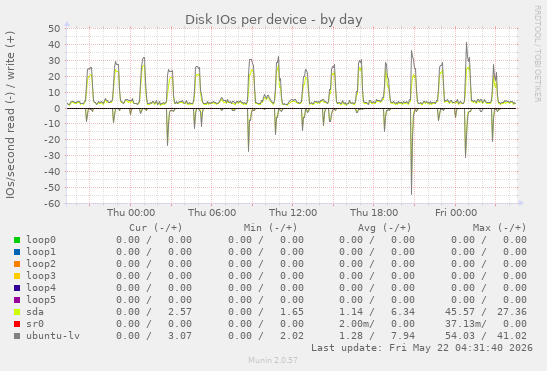The image size is (547, 371).
Task: Select the ubuntu-lv legend label
Action: click(x=53, y=336)
